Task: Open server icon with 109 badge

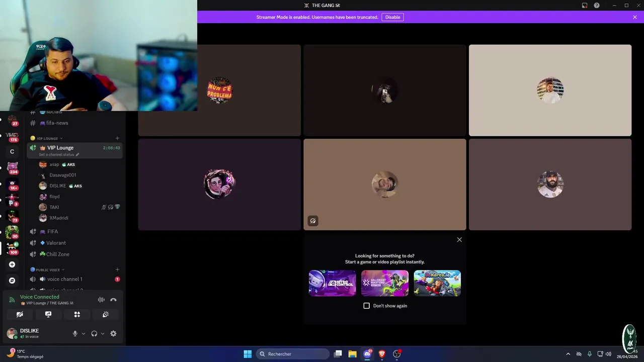Action: pyautogui.click(x=12, y=248)
